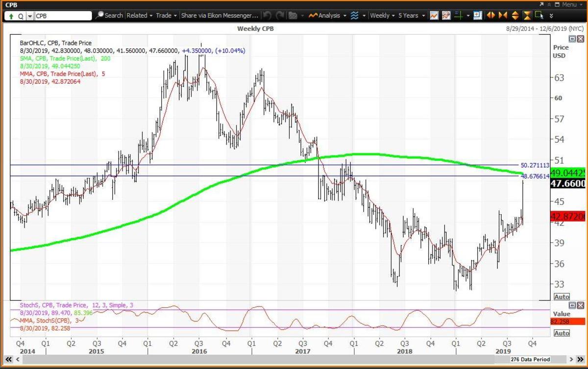Click the 276 Data Period button
The height and width of the screenshot is (369, 588).
click(x=530, y=360)
